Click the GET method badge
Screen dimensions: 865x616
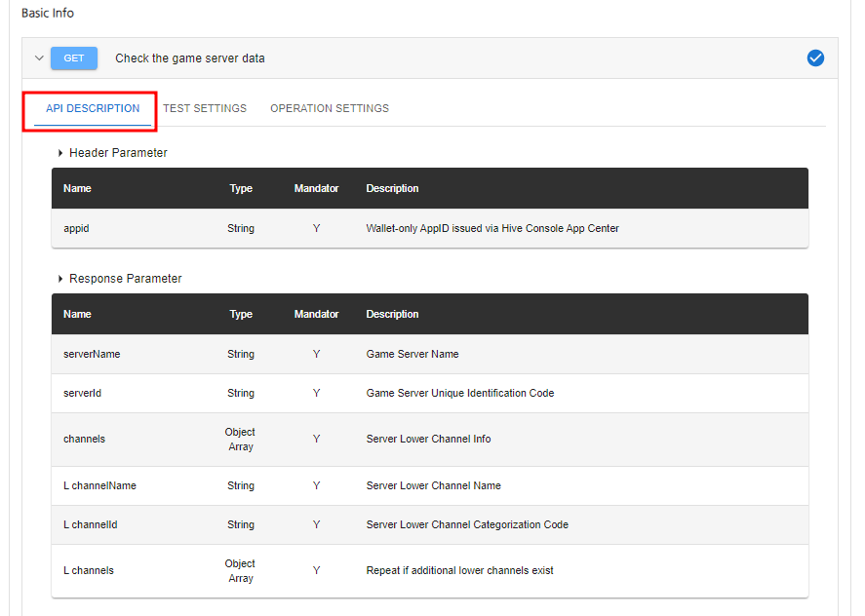click(x=74, y=58)
